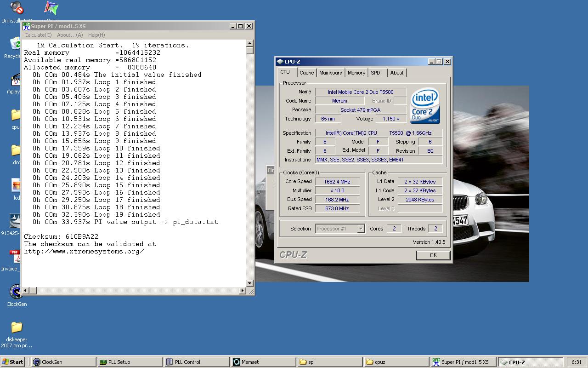Click the system tray clock 6:31

577,362
